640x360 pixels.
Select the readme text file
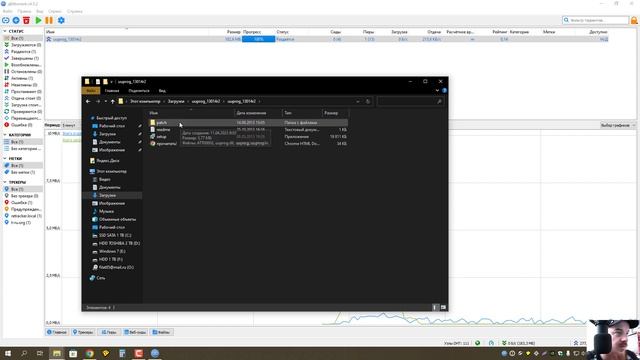[163, 129]
